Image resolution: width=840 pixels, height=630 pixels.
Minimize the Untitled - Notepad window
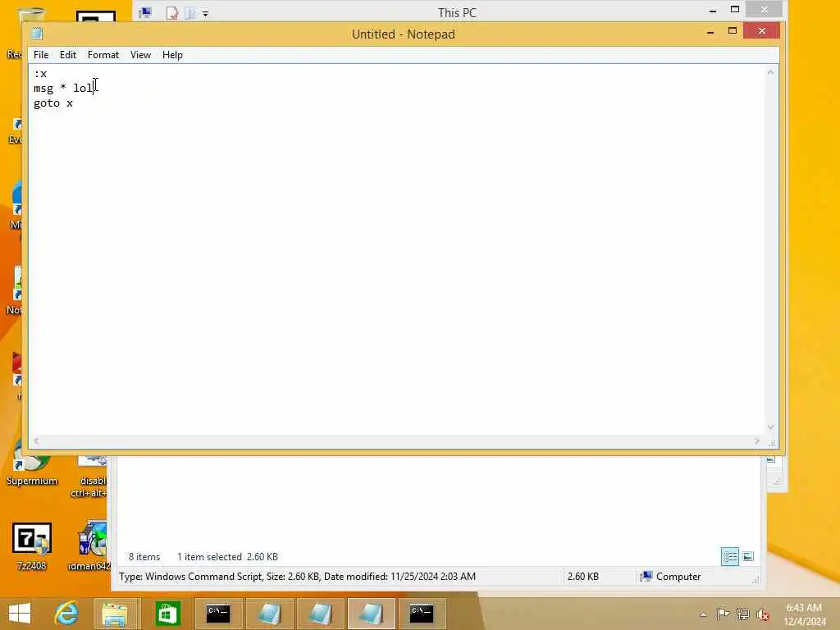[x=710, y=32]
